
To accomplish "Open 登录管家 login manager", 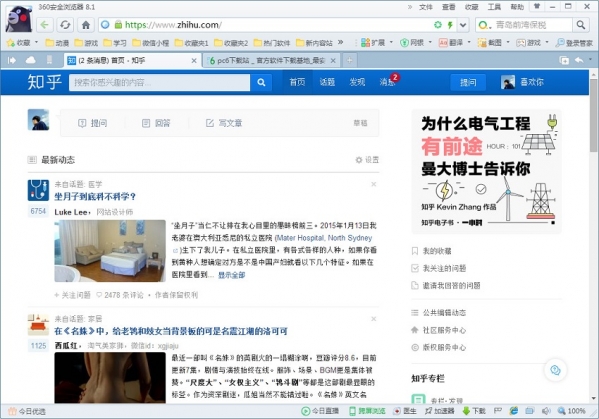I will point(574,43).
